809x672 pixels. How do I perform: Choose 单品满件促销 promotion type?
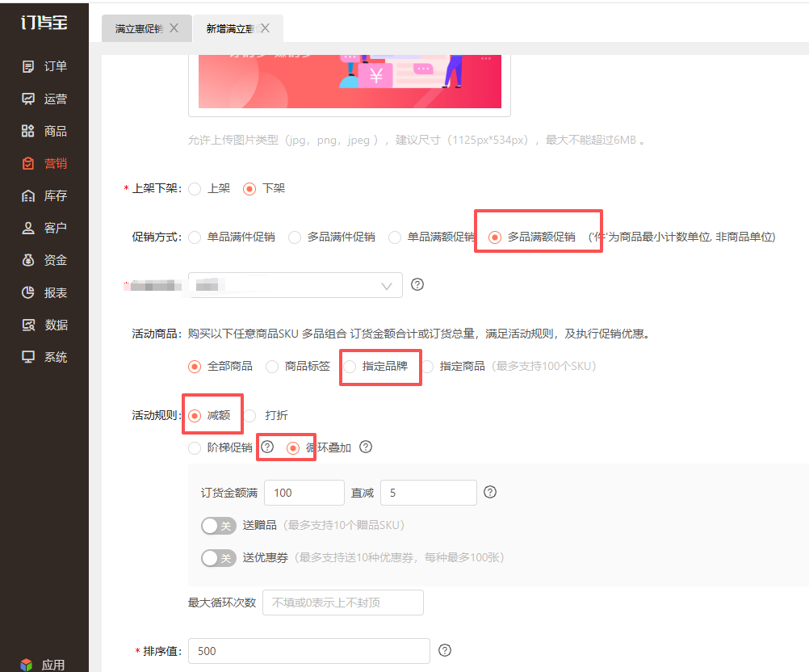[x=195, y=237]
